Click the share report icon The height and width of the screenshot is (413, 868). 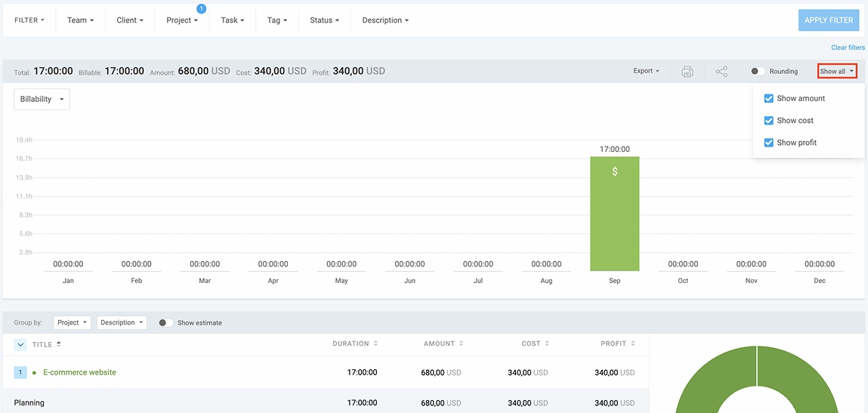[721, 72]
